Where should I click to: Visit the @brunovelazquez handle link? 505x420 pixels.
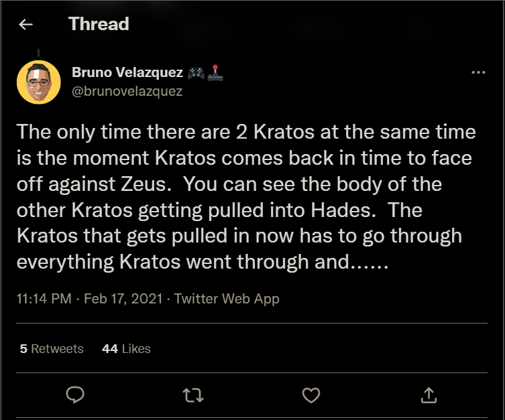click(127, 91)
